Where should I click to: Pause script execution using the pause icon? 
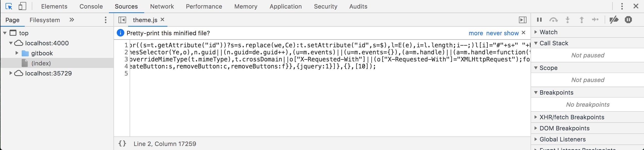click(x=539, y=19)
